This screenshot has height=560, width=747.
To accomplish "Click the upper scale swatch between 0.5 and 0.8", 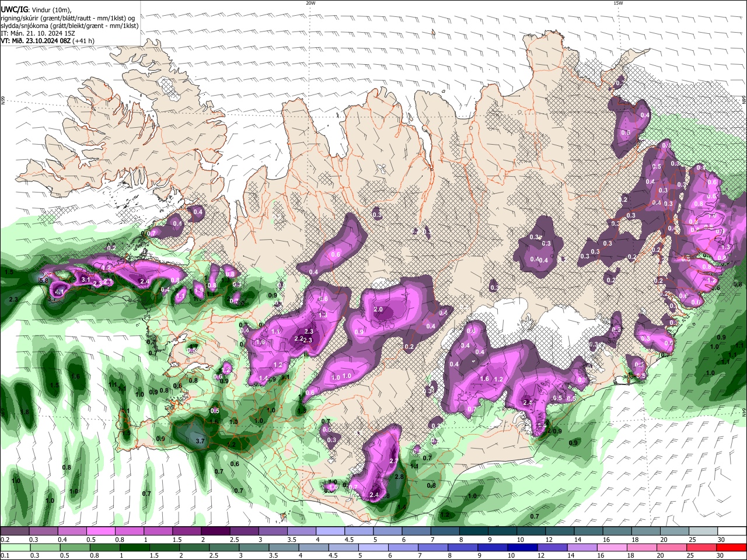I will 100,531.
